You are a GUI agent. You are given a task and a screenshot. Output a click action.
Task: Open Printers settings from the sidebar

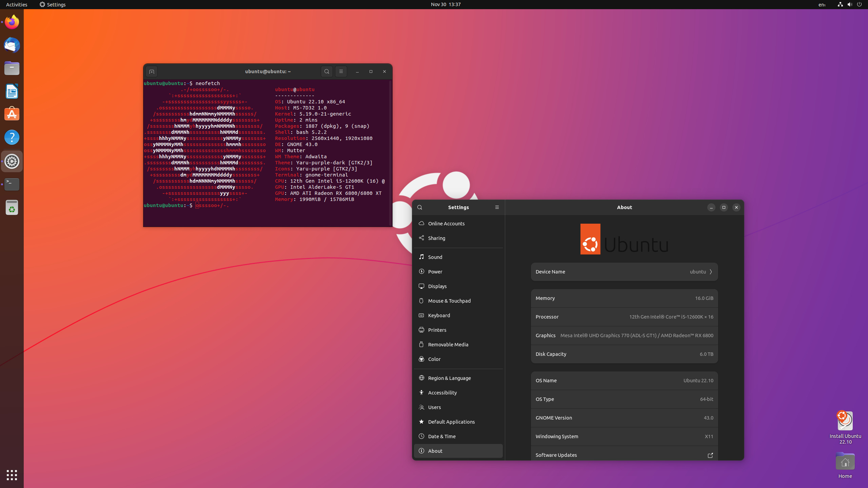pos(437,329)
